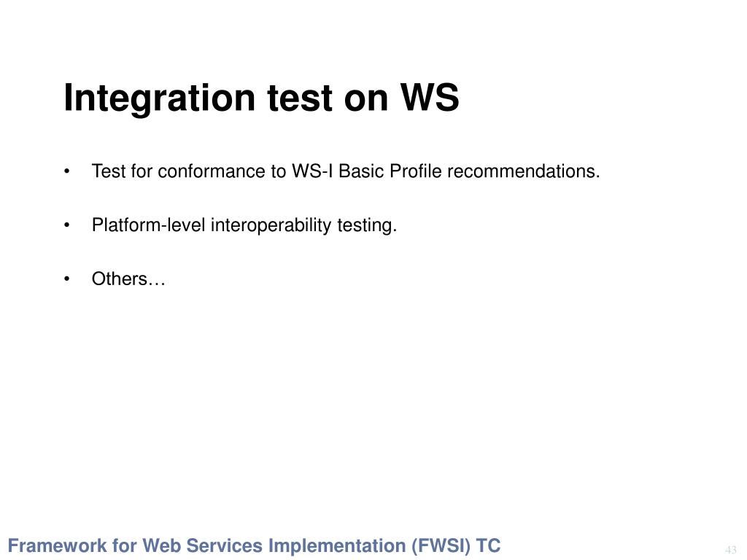
Task: Click the word 'interoperability' in the second bullet
Action: click(x=271, y=225)
